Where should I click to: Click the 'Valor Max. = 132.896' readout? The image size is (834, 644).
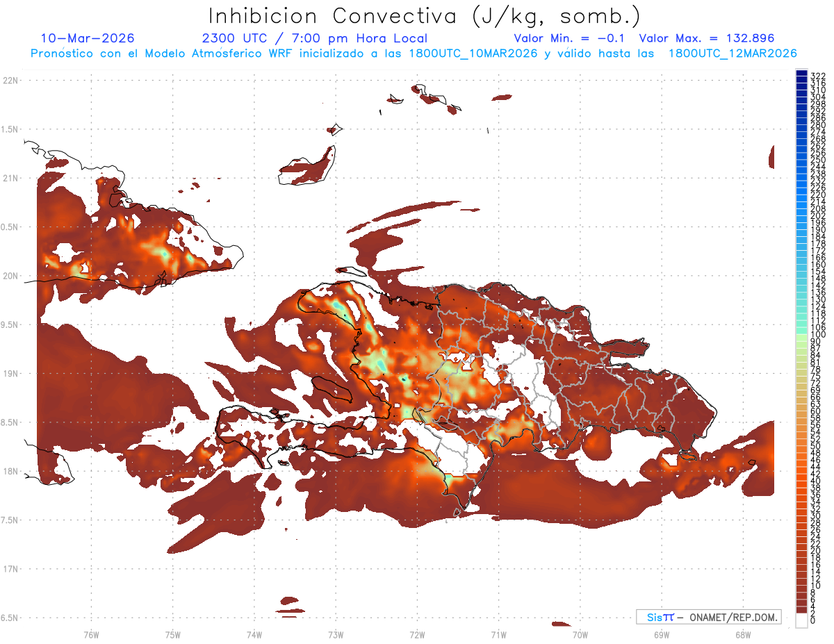707,38
